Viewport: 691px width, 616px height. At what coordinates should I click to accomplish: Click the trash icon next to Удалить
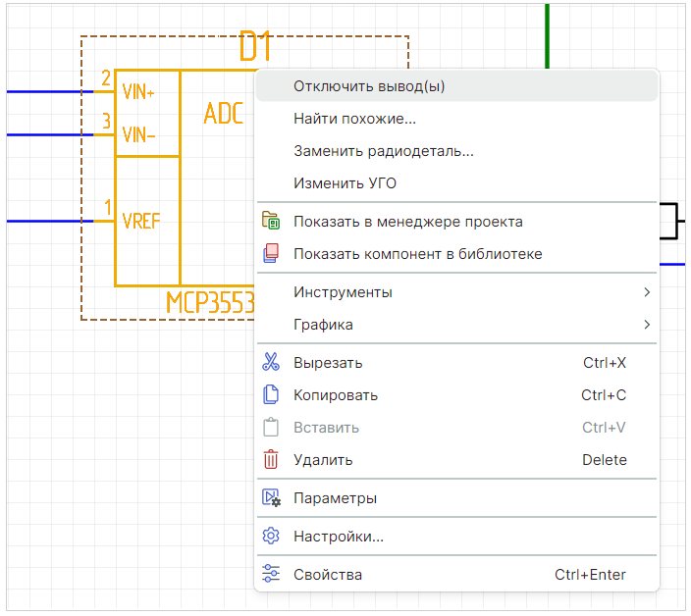[271, 460]
